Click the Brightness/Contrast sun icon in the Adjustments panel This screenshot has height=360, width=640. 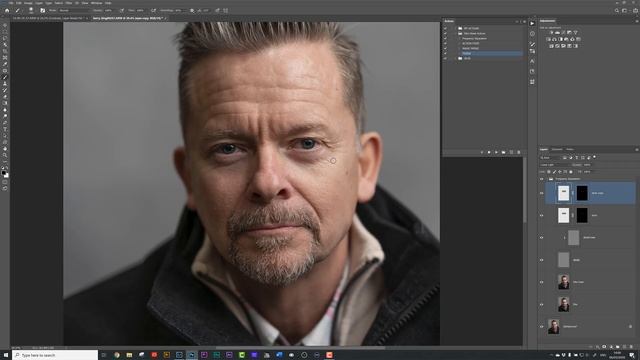tap(551, 33)
